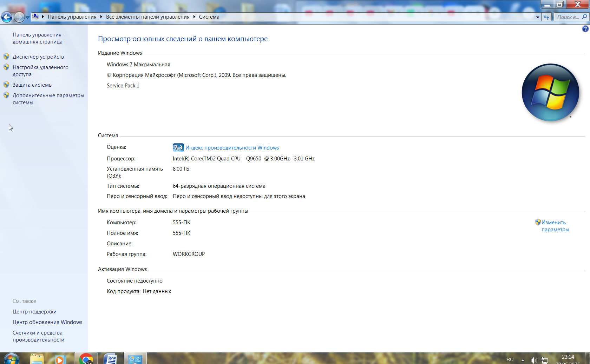
Task: Minimize the System window
Action: click(x=547, y=4)
